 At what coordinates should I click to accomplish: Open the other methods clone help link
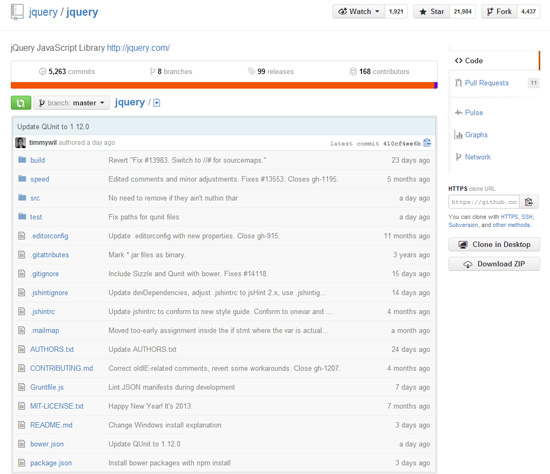tap(511, 225)
